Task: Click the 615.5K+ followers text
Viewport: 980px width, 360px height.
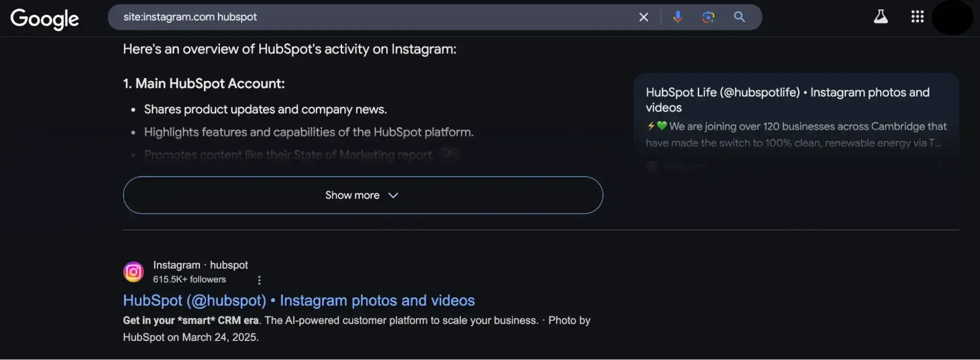Action: pos(189,280)
